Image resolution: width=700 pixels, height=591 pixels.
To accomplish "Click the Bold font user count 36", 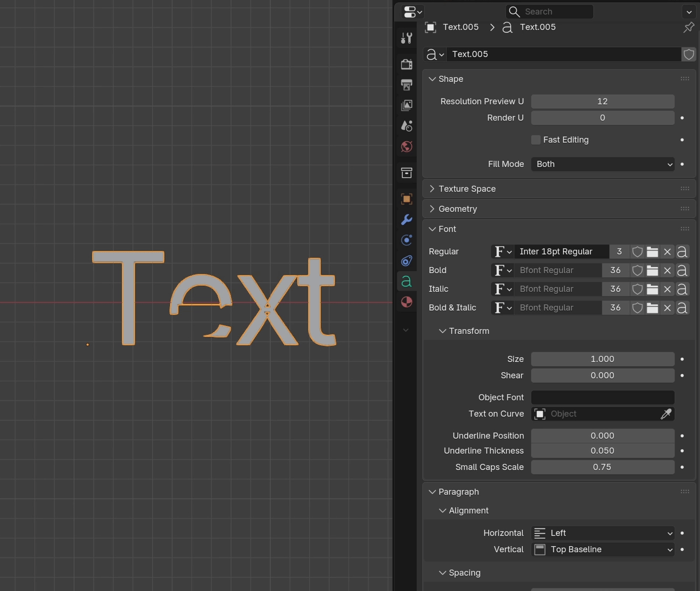I will click(615, 270).
